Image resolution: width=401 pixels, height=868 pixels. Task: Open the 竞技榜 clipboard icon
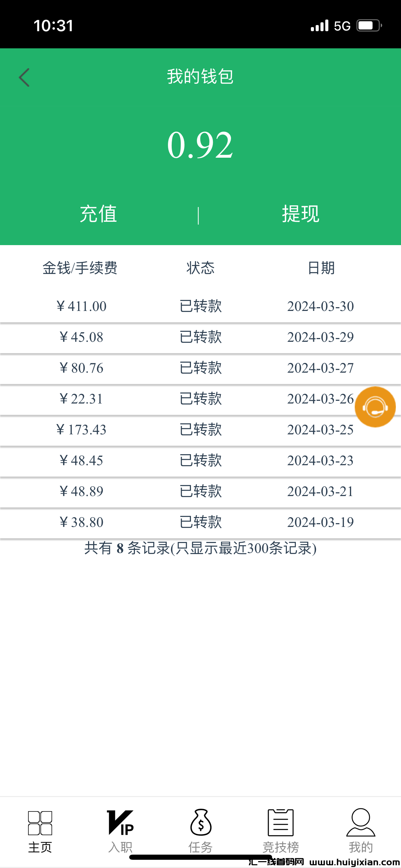coord(281,823)
